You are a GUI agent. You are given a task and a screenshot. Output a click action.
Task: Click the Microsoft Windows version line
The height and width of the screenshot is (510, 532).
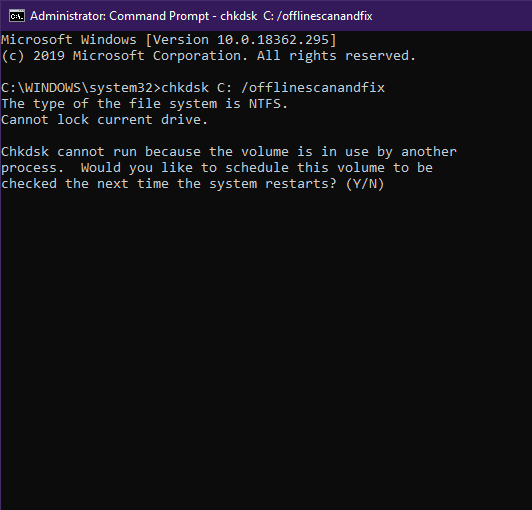pos(169,40)
